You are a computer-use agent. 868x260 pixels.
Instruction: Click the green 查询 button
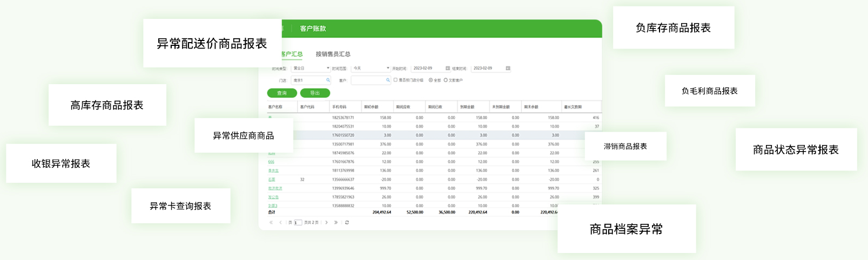(x=282, y=93)
